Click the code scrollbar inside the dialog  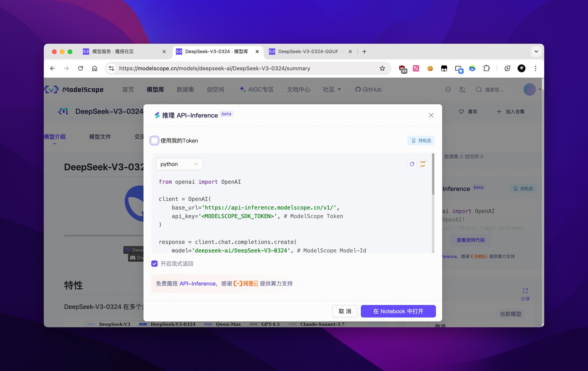(433, 174)
